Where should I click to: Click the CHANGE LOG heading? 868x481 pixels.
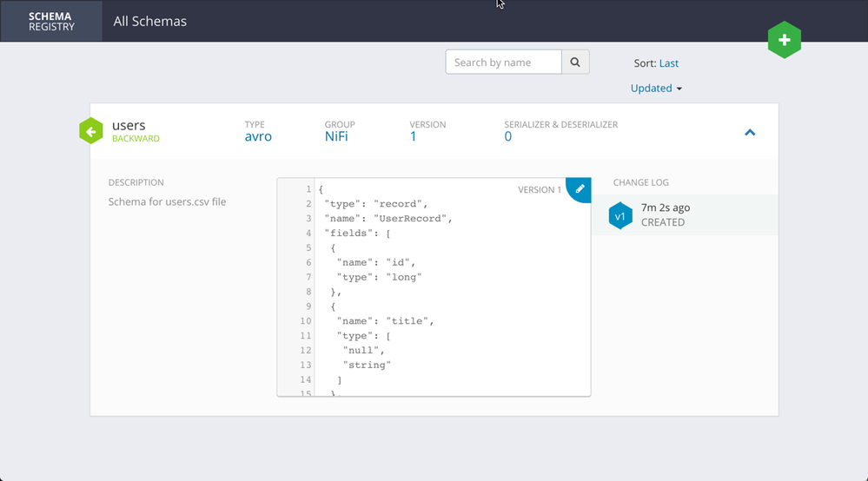640,182
